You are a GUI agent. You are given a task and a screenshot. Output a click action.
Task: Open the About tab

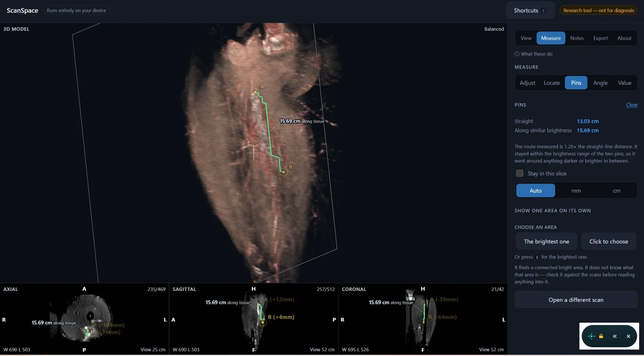(x=624, y=38)
